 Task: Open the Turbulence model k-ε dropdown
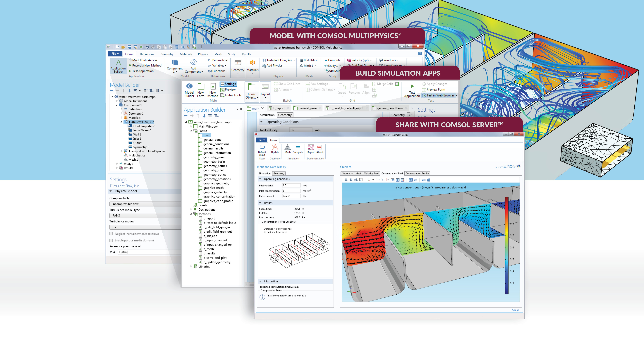click(x=145, y=227)
